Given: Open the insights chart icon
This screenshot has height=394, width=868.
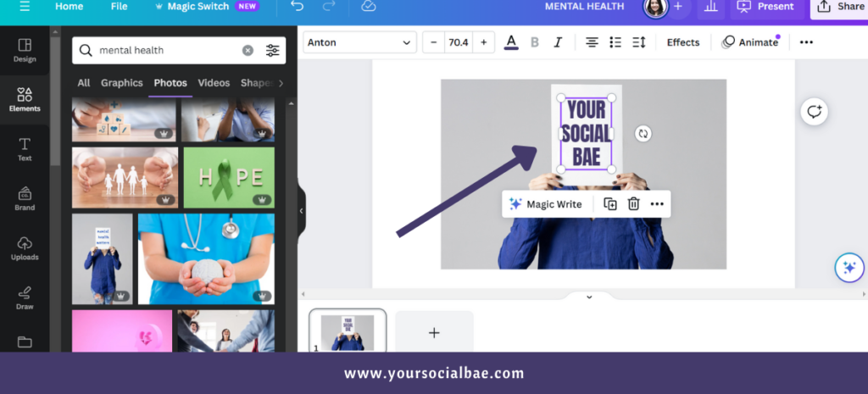Looking at the screenshot, I should click(711, 6).
